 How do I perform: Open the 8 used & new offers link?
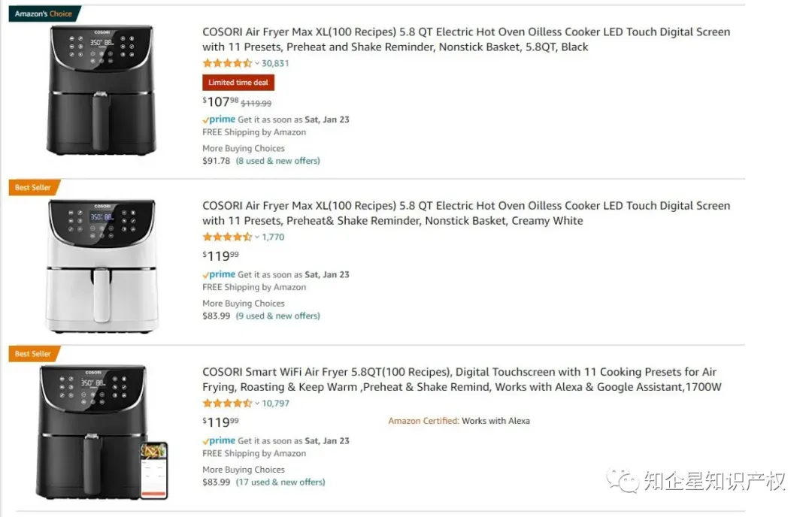point(278,161)
